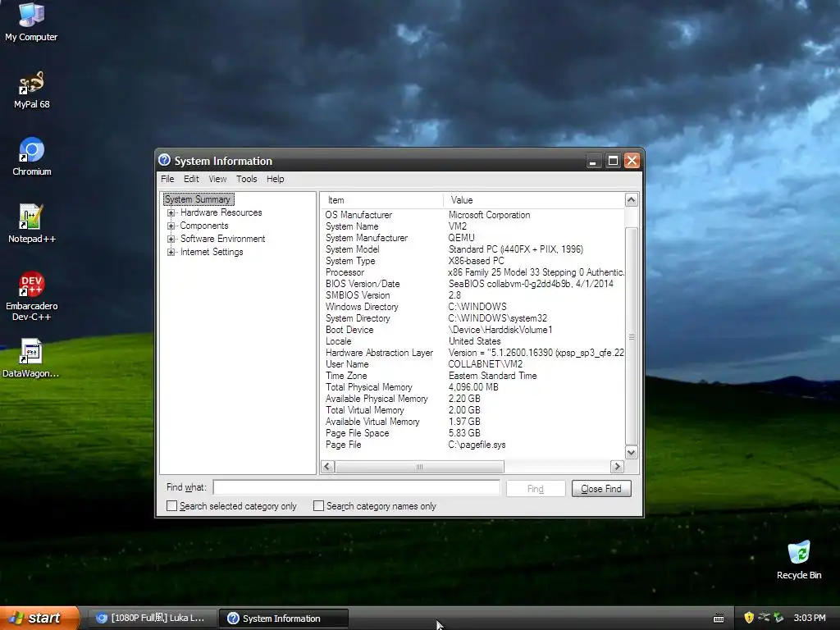Expand the Hardware Resources tree node
Image resolution: width=840 pixels, height=630 pixels.
(171, 212)
